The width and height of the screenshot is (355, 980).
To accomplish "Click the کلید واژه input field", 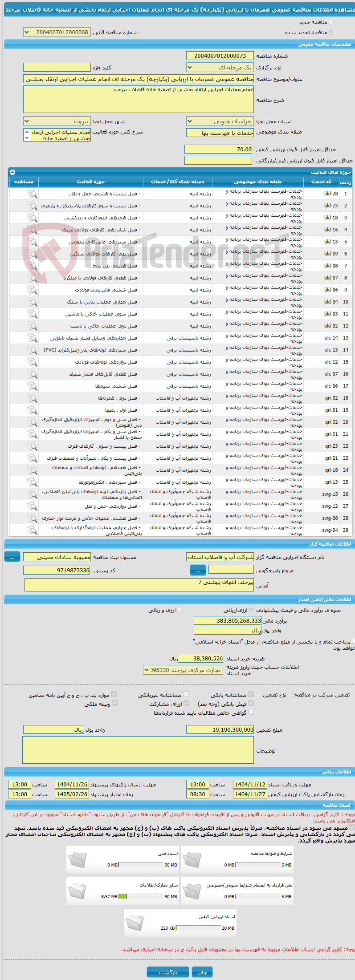I will (x=57, y=67).
